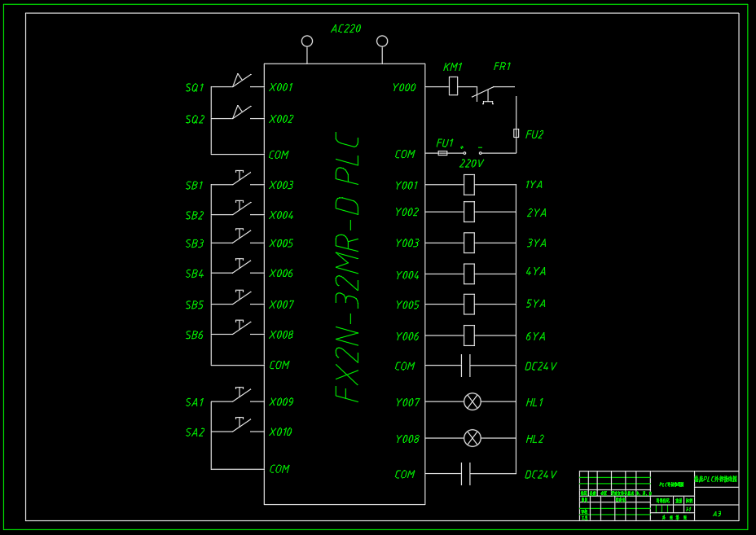Pick the FU1 fuse symbol
This screenshot has height=535, width=756.
(x=442, y=153)
